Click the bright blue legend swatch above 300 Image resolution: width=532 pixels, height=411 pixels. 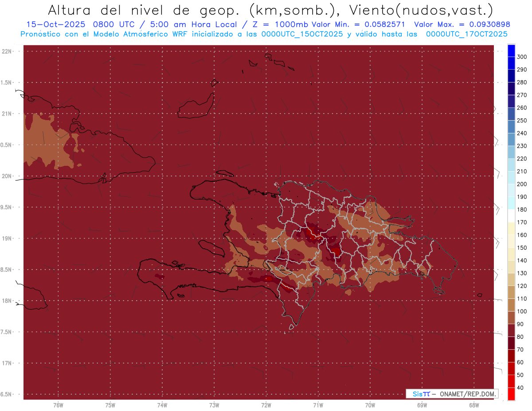point(511,50)
